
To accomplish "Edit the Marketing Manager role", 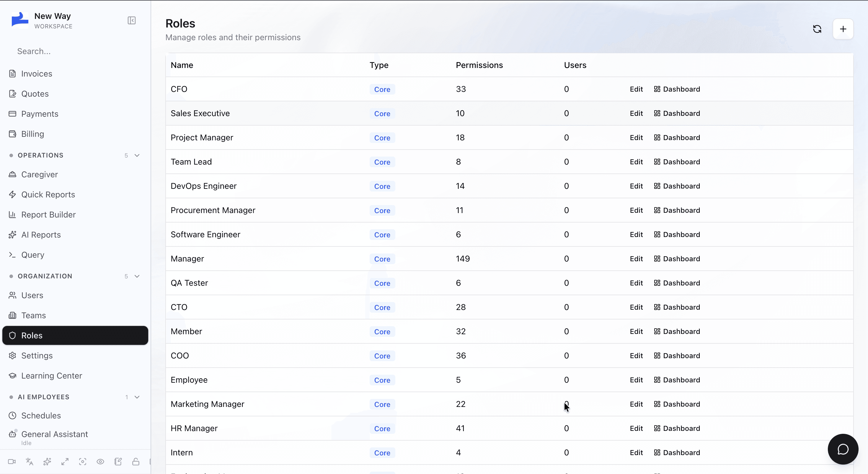I will point(636,404).
